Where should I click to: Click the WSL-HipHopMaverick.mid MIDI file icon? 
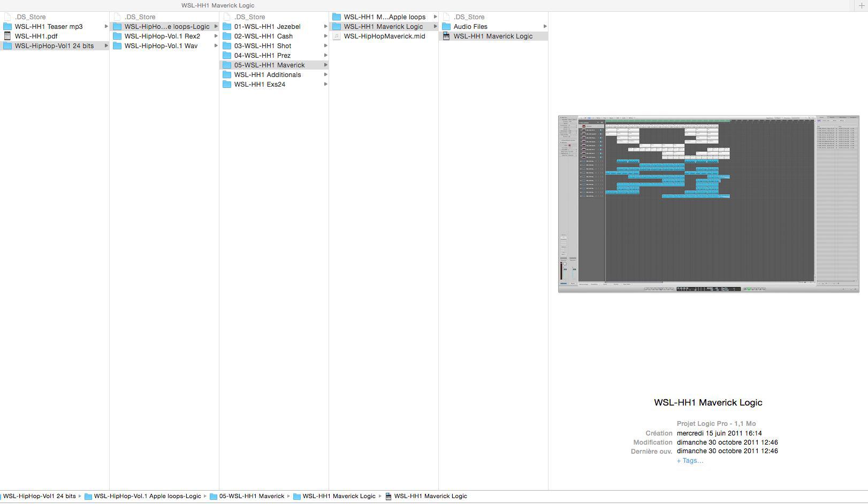[x=337, y=36]
